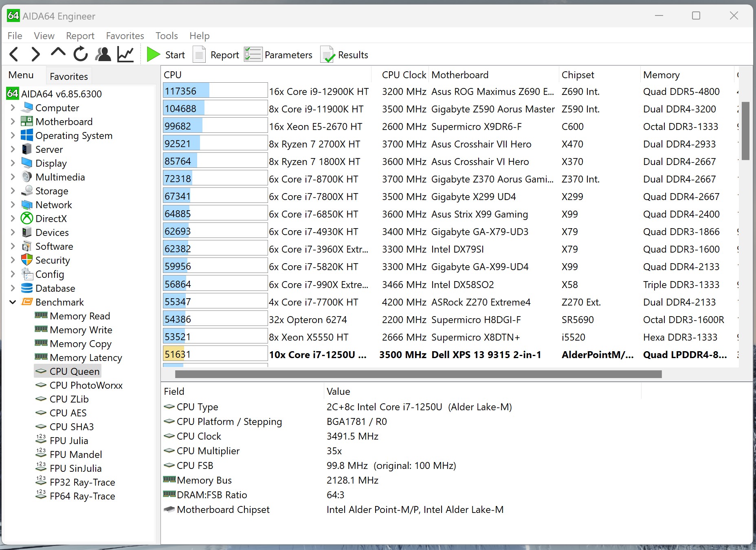
Task: Click the Parameters toolbar label
Action: click(288, 55)
